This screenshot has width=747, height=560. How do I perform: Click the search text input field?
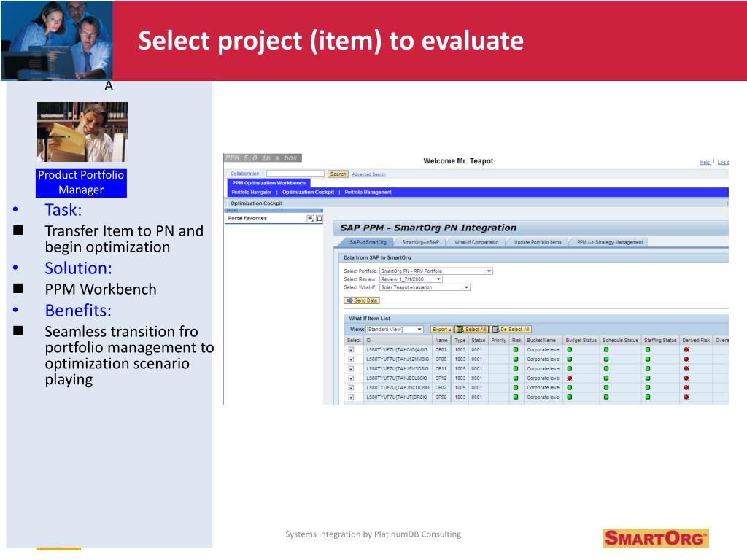click(295, 174)
